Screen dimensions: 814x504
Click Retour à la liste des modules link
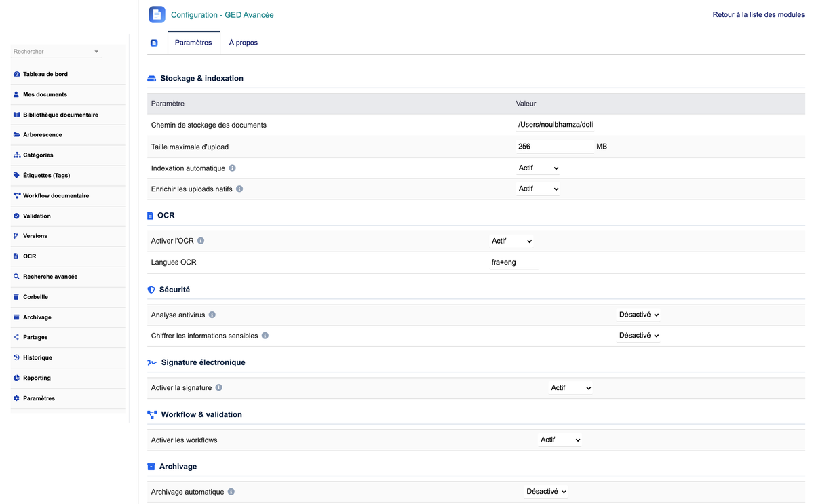point(758,14)
